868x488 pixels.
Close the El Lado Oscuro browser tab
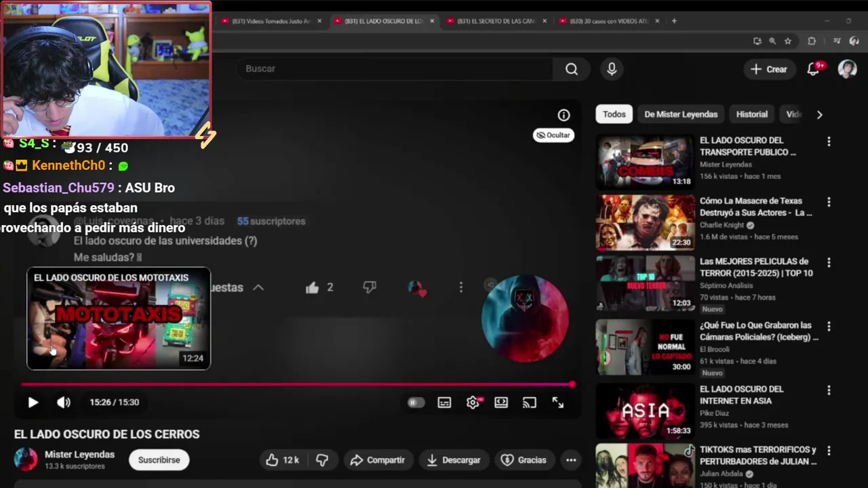[432, 21]
